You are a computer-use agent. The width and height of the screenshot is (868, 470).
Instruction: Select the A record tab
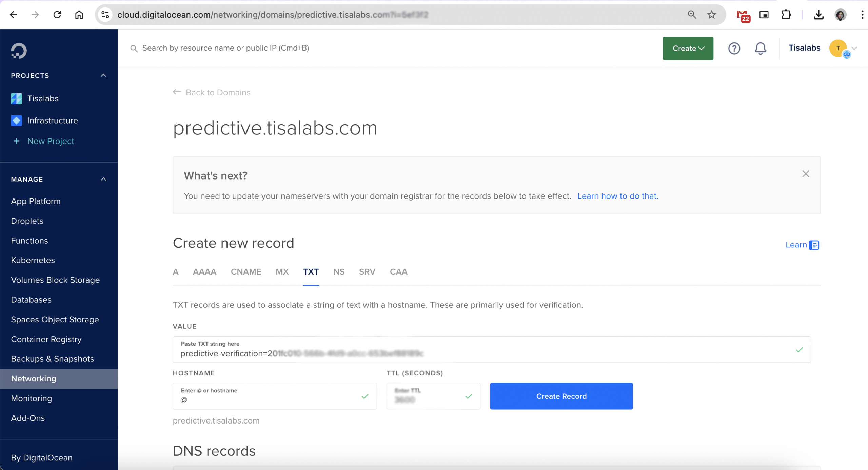tap(176, 272)
